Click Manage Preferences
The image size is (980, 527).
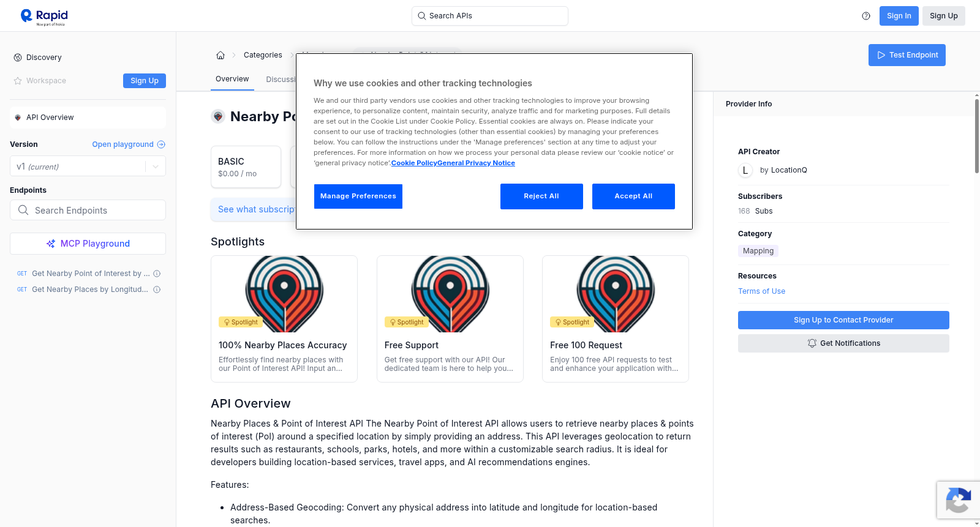point(358,196)
